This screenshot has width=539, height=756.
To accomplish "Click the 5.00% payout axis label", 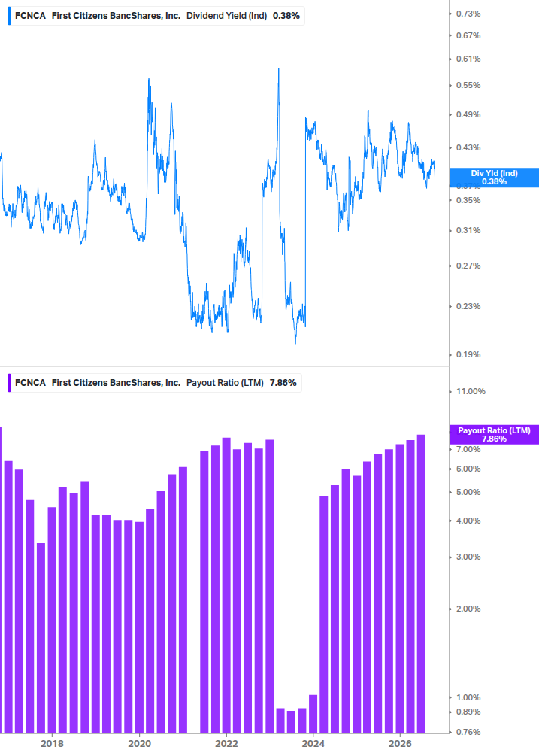I will point(468,492).
